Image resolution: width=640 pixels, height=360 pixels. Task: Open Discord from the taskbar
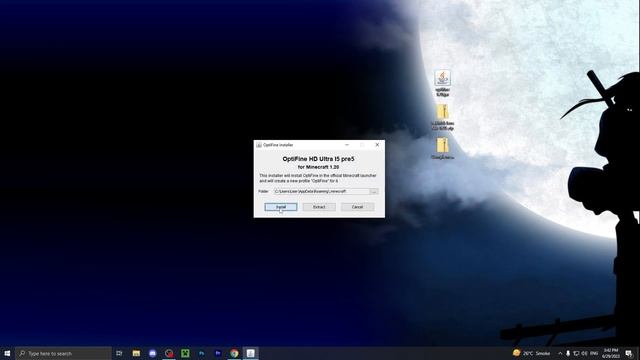pyautogui.click(x=153, y=353)
